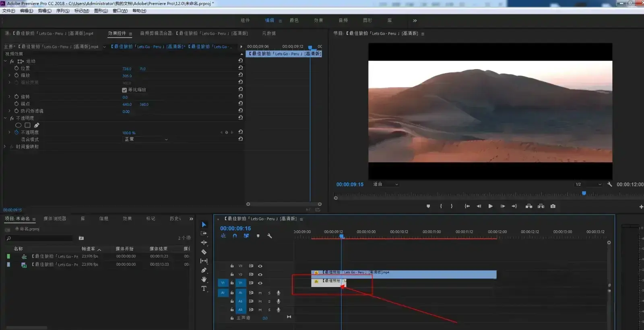Collapse Opacity (不透明度) effect group
Screen dimensions: 644x330
pyautogui.click(x=5, y=118)
